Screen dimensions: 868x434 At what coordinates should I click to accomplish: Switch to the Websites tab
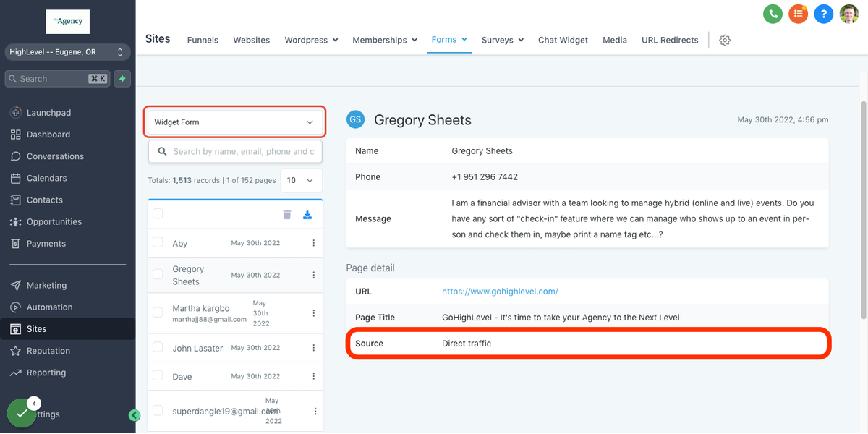pyautogui.click(x=252, y=41)
